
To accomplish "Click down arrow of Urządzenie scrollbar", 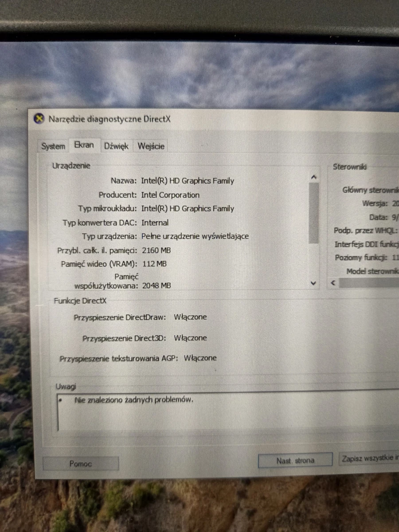I will pyautogui.click(x=314, y=283).
